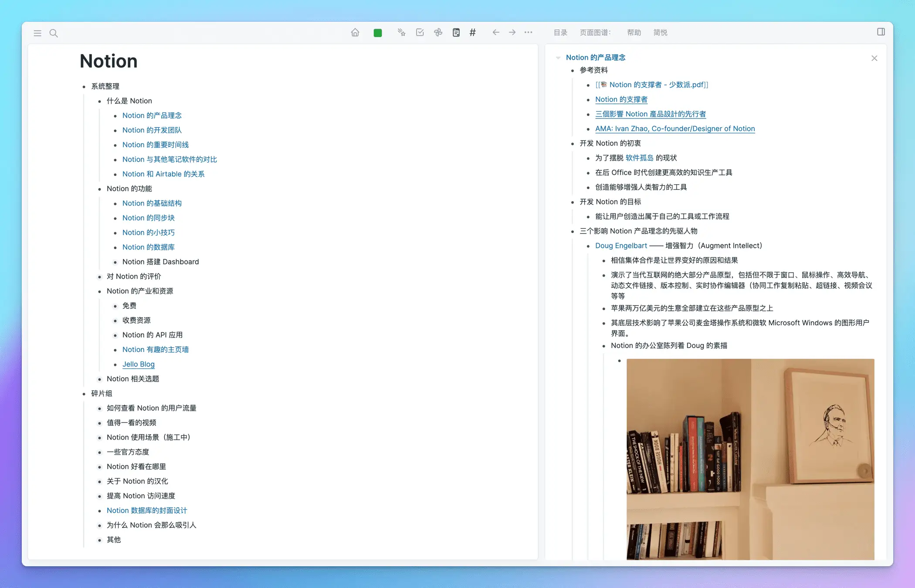Click the green square status indicator
Image resolution: width=915 pixels, height=588 pixels.
378,33
